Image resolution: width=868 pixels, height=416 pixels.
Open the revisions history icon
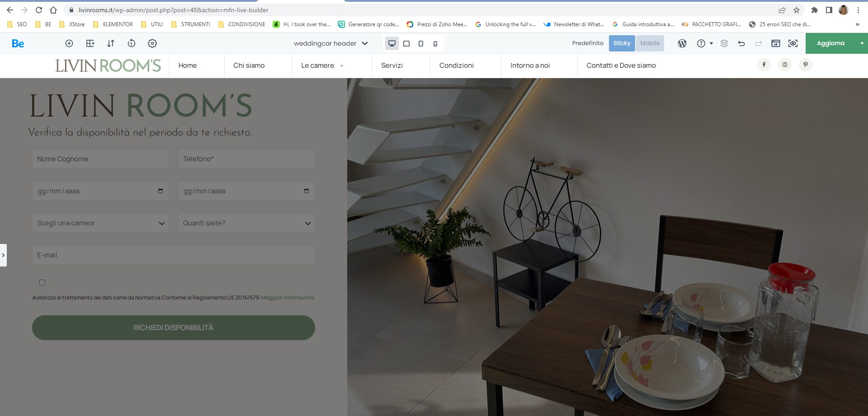point(132,43)
